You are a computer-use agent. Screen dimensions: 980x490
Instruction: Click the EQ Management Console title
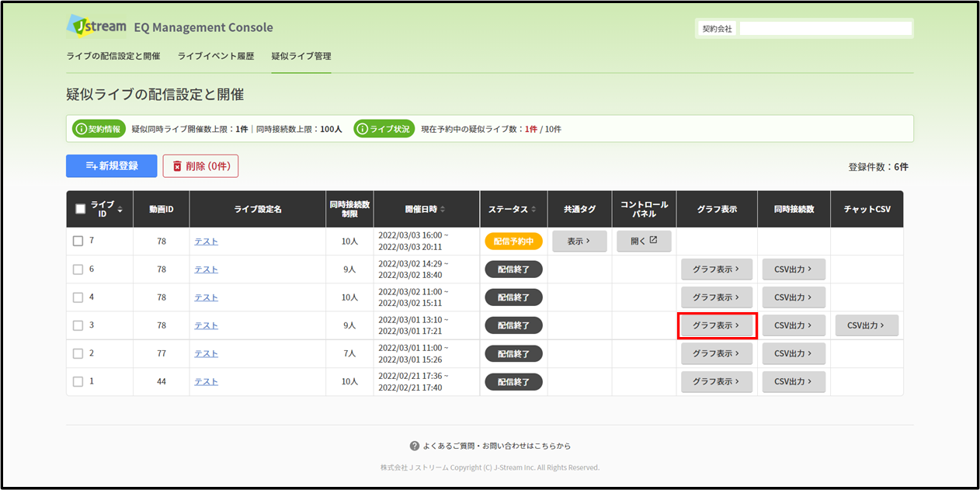[x=203, y=27]
